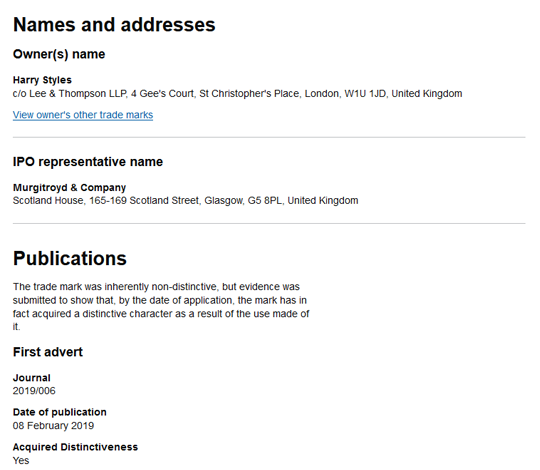Image resolution: width=540 pixels, height=470 pixels.
Task: Click the divider line above Publications
Action: (269, 223)
